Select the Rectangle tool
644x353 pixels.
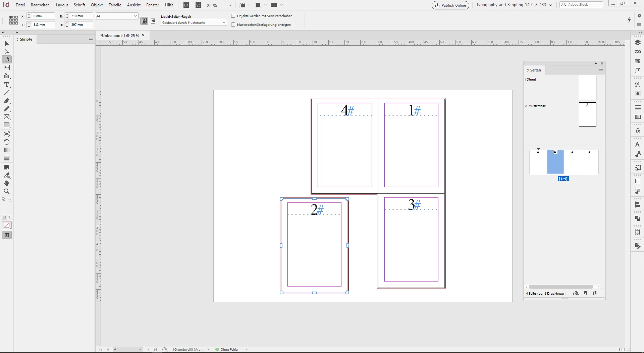(x=7, y=125)
